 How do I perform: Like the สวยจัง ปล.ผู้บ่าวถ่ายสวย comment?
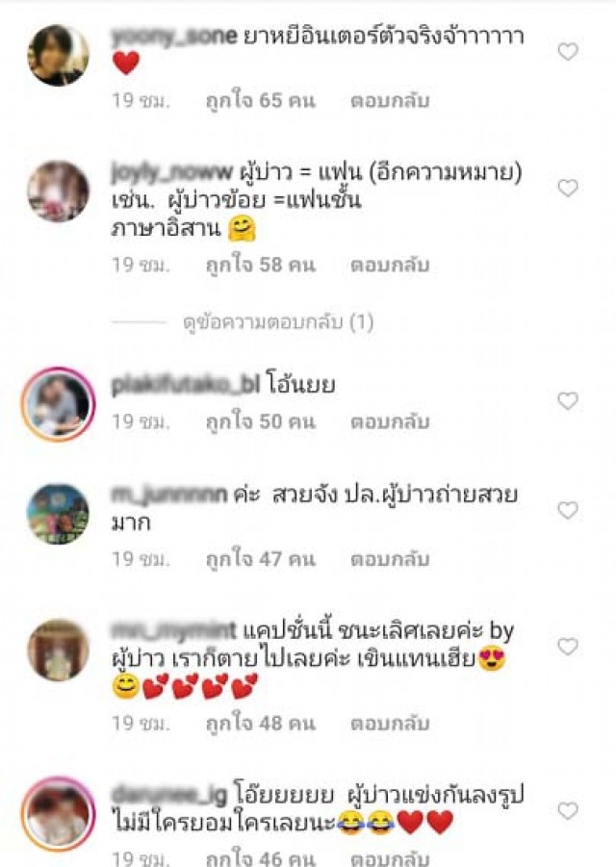(x=567, y=510)
